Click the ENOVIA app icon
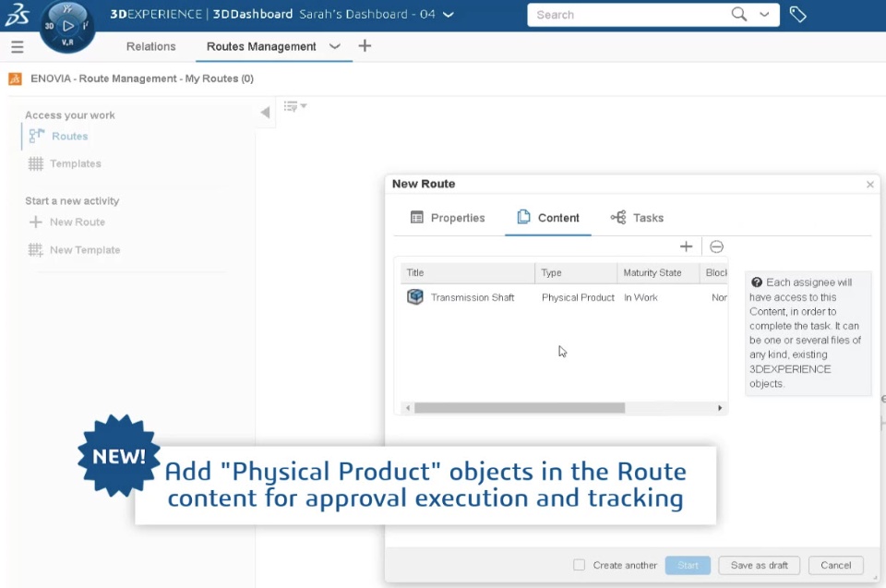This screenshot has width=886, height=588. [16, 78]
